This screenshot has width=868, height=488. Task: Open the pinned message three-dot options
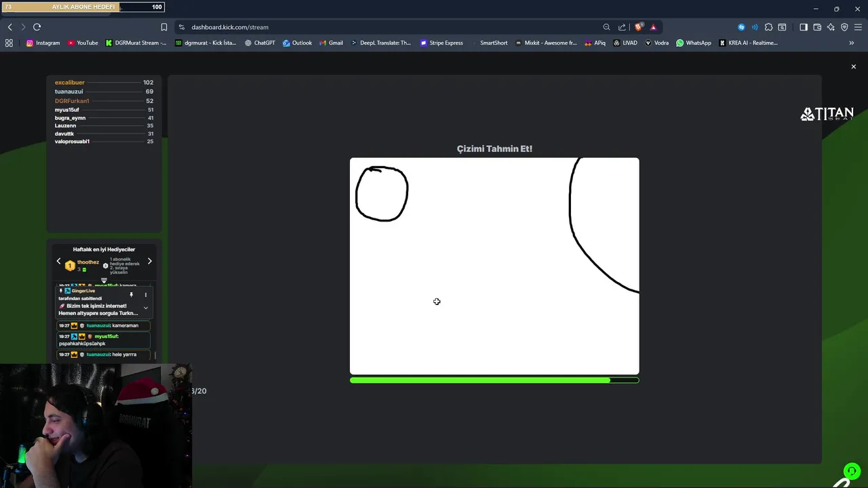[x=145, y=295]
